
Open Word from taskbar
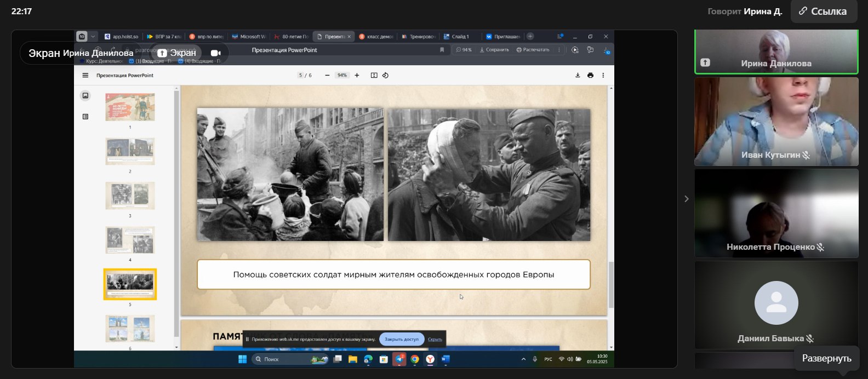(446, 359)
